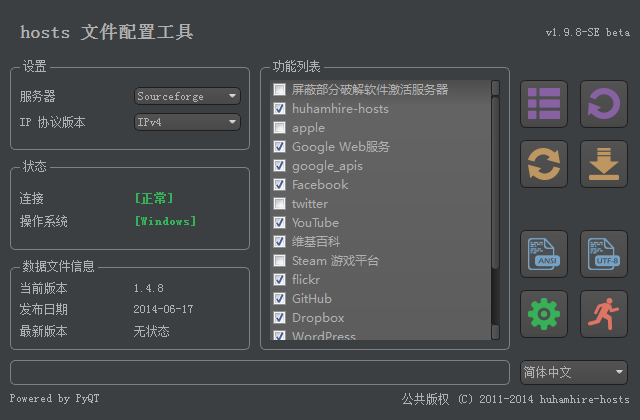Toggle the YouTube checkbox
640x420 pixels.
[280, 222]
